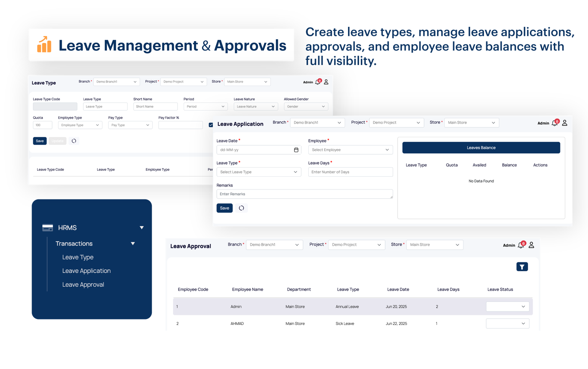Expand the Select Employee dropdown
The image size is (588, 369).
[350, 149]
